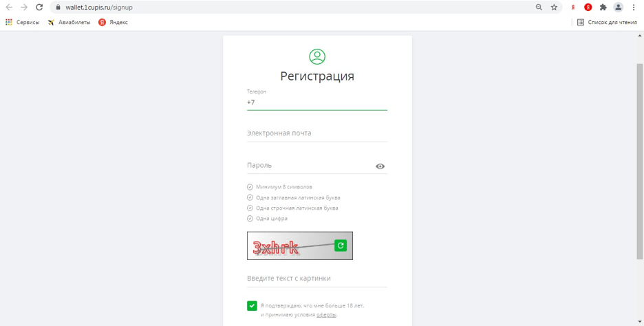Open Chrome three-dot menu
644x326 pixels.
[x=634, y=7]
